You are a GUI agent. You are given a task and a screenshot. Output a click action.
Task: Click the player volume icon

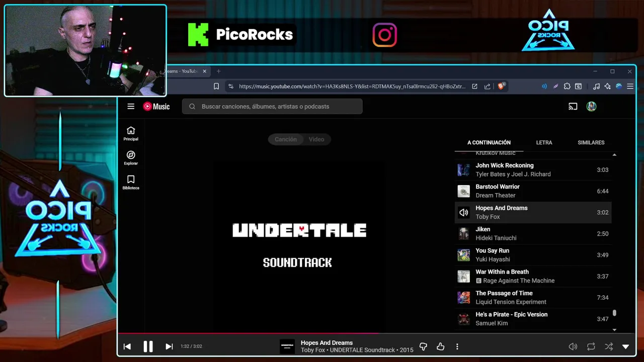(573, 346)
